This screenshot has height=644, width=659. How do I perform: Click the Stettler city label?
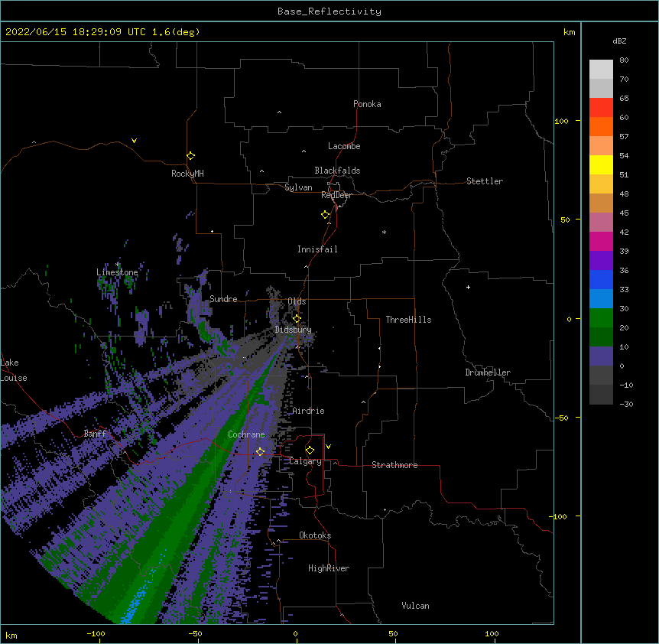tap(485, 181)
